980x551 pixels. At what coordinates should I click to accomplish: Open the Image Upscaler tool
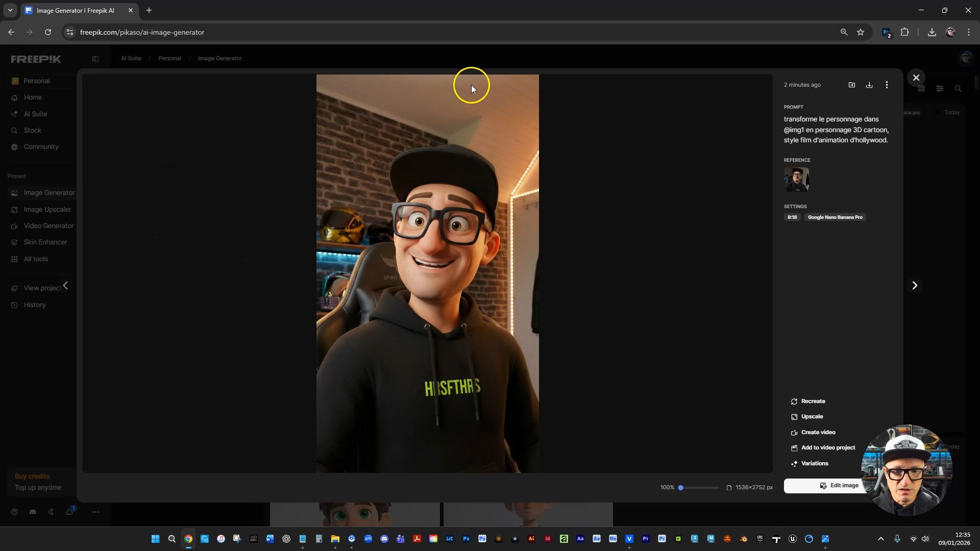[47, 209]
